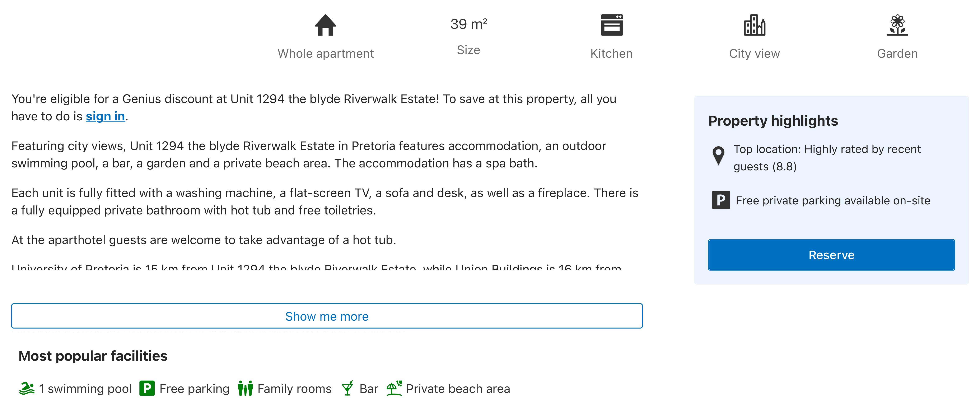Click the truncated University of Pretoria paragraph
This screenshot has width=980, height=413.
point(316,267)
